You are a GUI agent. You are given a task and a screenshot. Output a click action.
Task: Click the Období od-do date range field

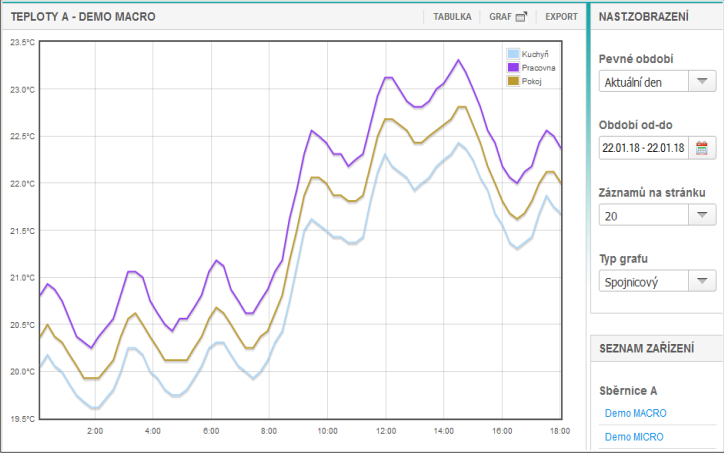click(644, 148)
